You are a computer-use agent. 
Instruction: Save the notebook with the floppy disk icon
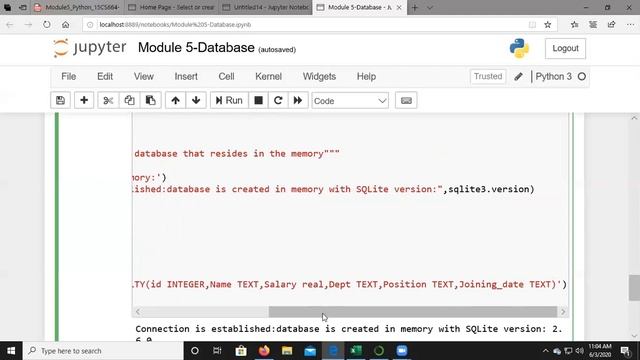[60, 100]
